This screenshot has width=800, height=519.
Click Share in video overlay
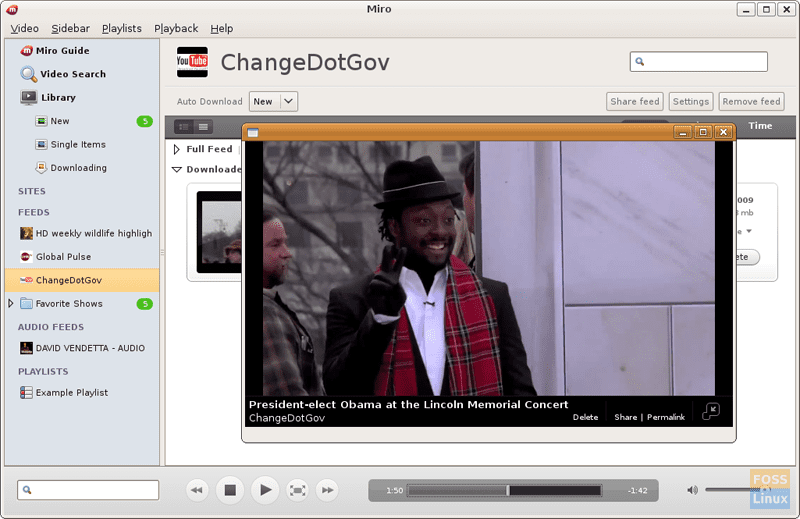point(626,417)
